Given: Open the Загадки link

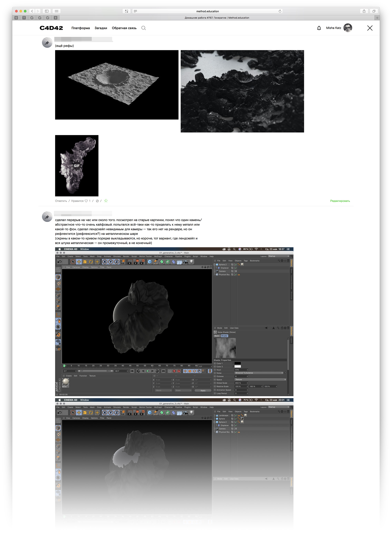Looking at the screenshot, I should tap(101, 28).
